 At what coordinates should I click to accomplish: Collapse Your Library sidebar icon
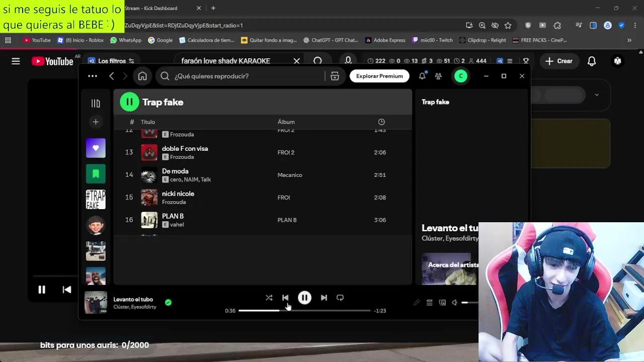96,103
